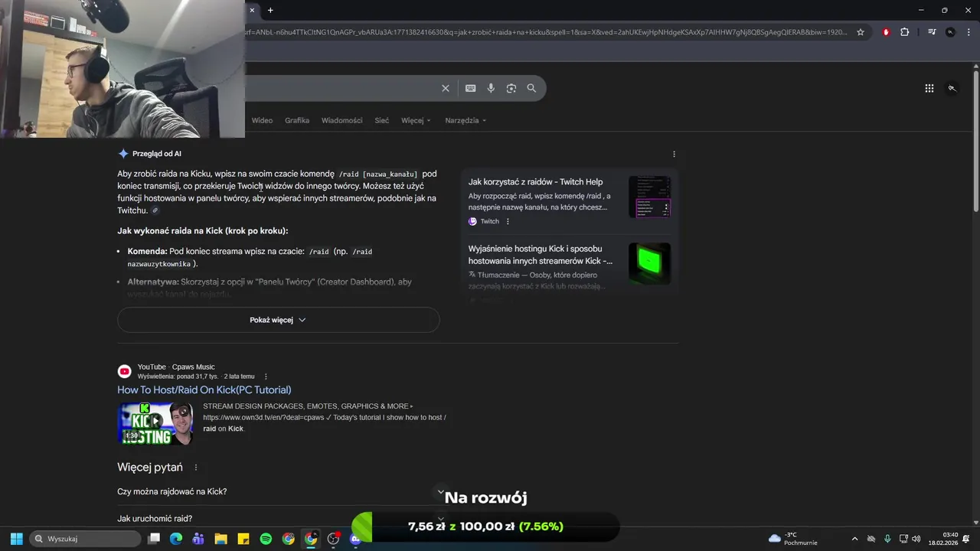
Task: Search by image with Google Lens icon
Action: point(511,88)
